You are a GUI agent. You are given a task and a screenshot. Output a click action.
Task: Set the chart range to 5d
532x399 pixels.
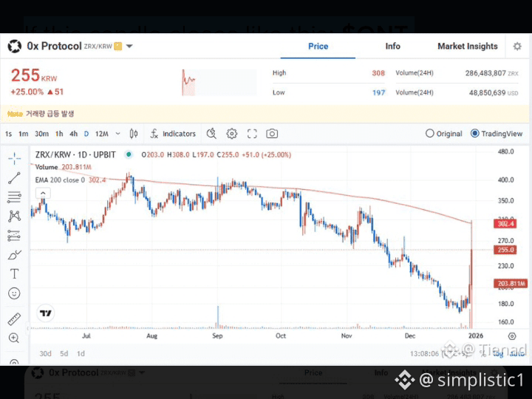click(64, 353)
